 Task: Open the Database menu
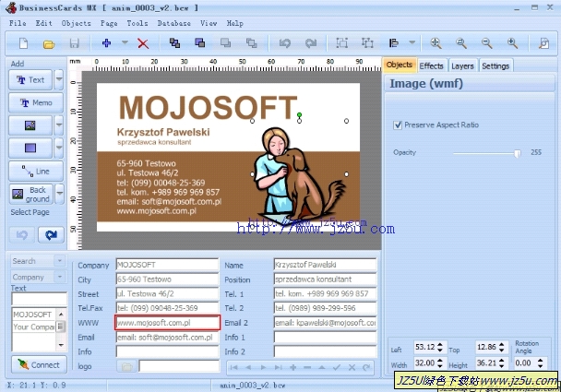point(173,23)
